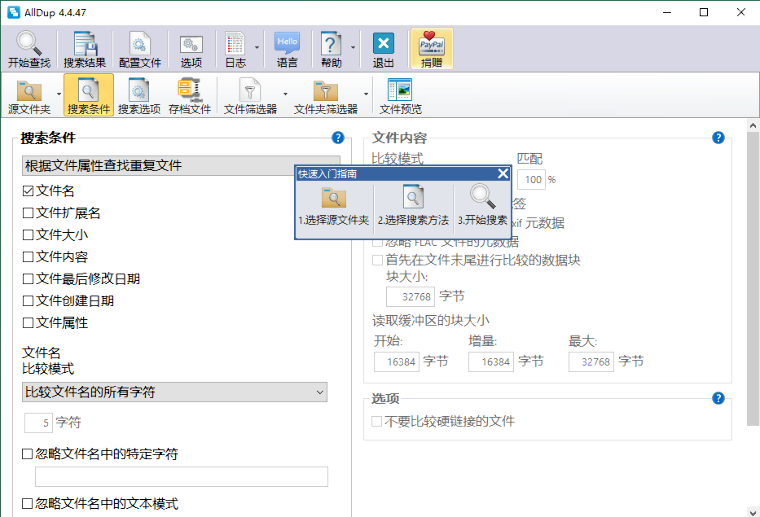Viewport: 760px width, 517px height.
Task: Click the 字符 count input field
Action: (x=38, y=423)
